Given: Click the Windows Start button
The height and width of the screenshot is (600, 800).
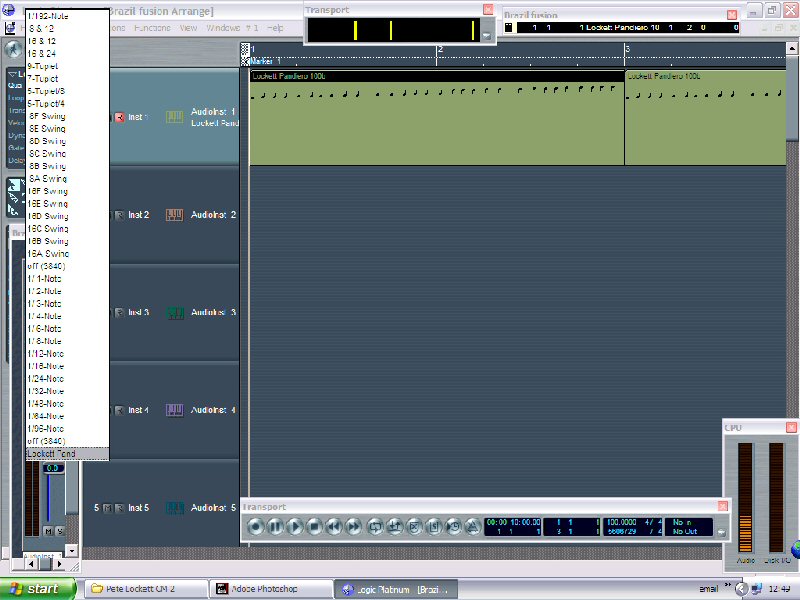Looking at the screenshot, I should (38, 589).
